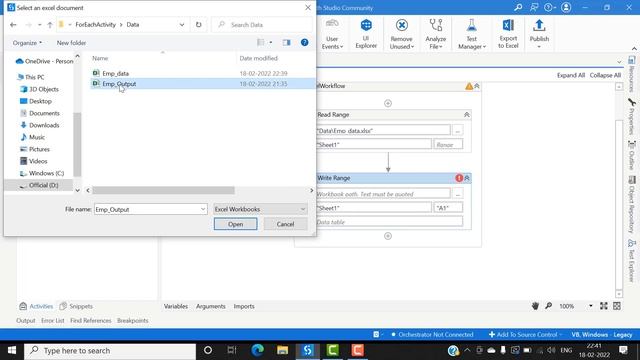Viewport: 640px width, 360px height.
Task: Open Microsoft Edge from the taskbar
Action: (258, 350)
